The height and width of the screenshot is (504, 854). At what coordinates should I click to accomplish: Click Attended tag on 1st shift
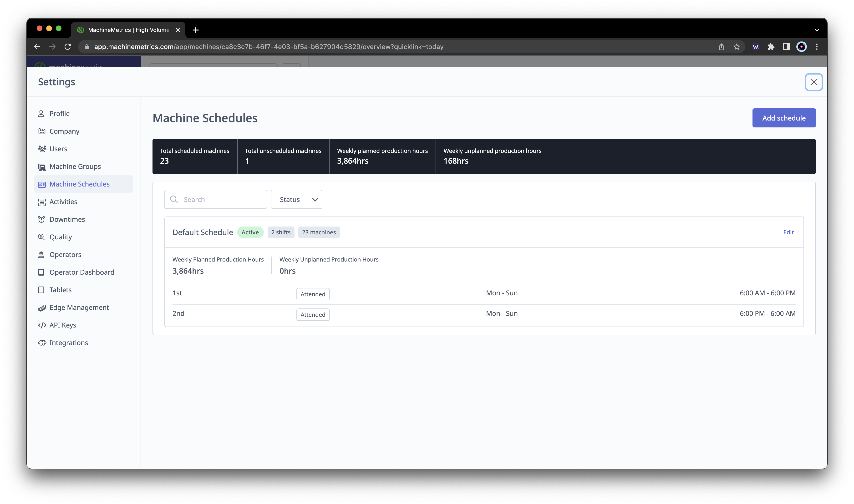tap(313, 294)
